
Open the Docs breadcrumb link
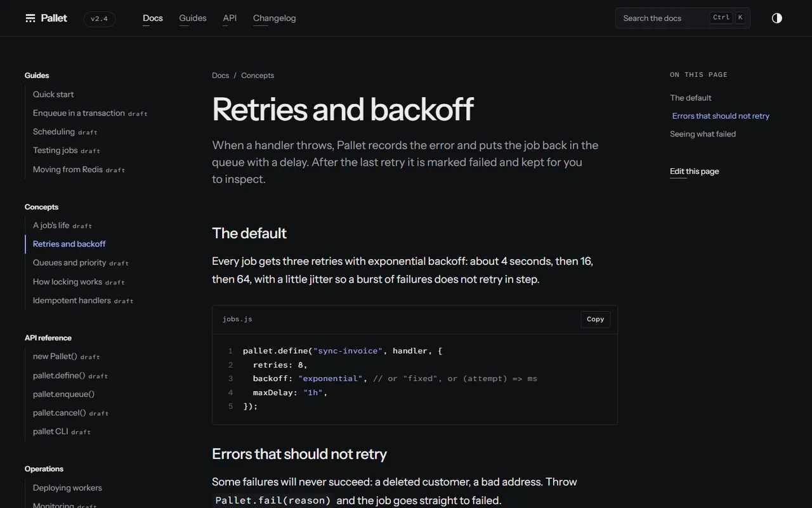pyautogui.click(x=221, y=76)
